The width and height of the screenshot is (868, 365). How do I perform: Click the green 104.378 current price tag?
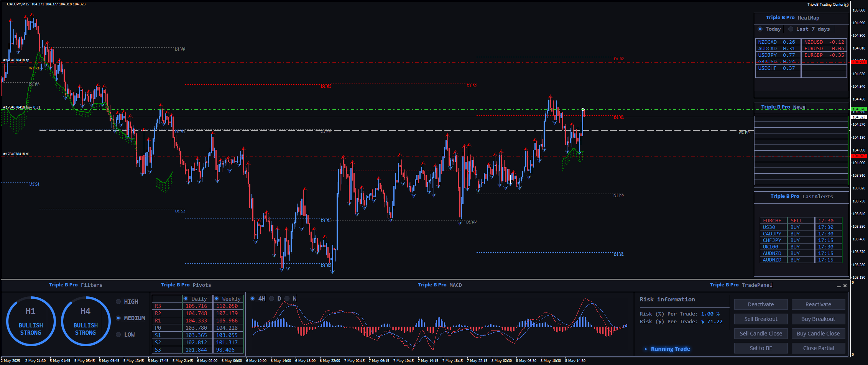click(x=858, y=109)
